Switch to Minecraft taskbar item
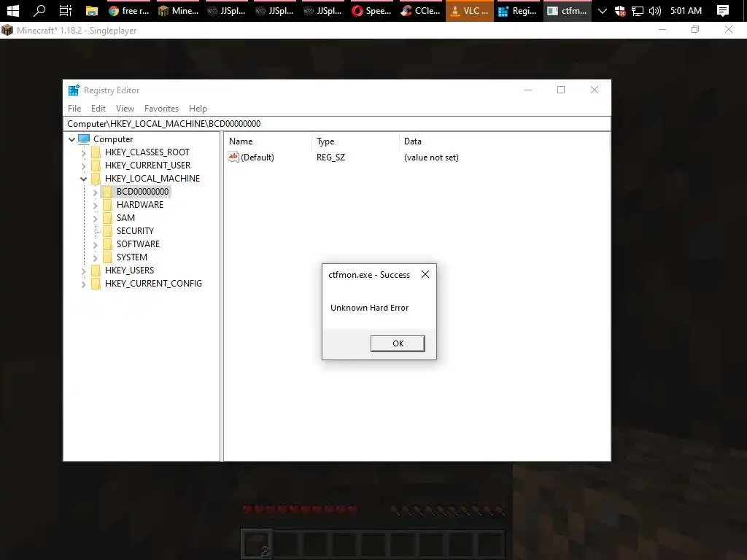 click(178, 10)
